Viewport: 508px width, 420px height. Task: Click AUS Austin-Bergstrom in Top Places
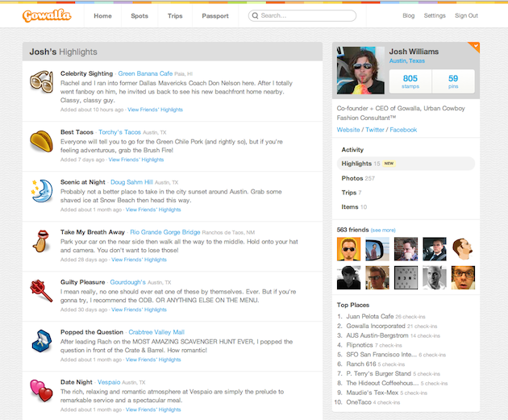point(377,335)
